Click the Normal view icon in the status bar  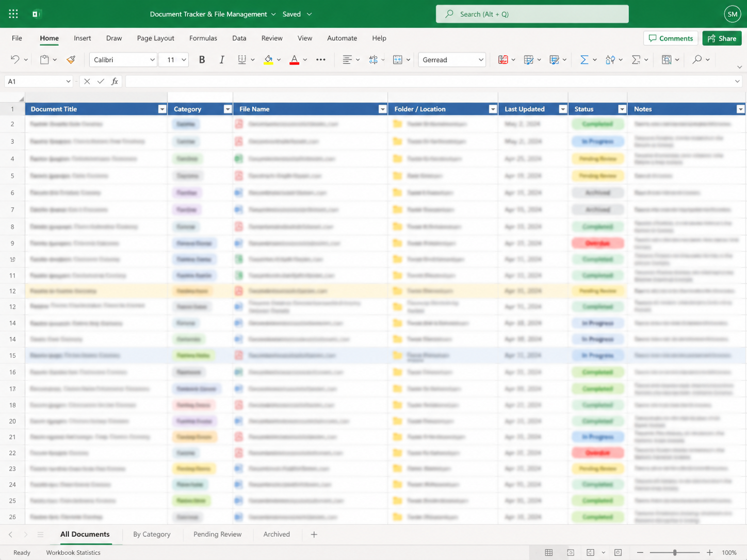549,552
